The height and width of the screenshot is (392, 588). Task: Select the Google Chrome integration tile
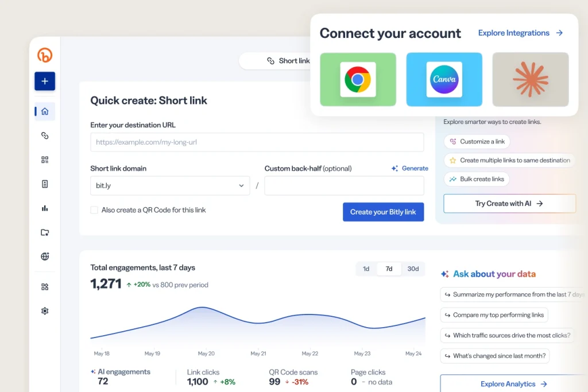(358, 79)
